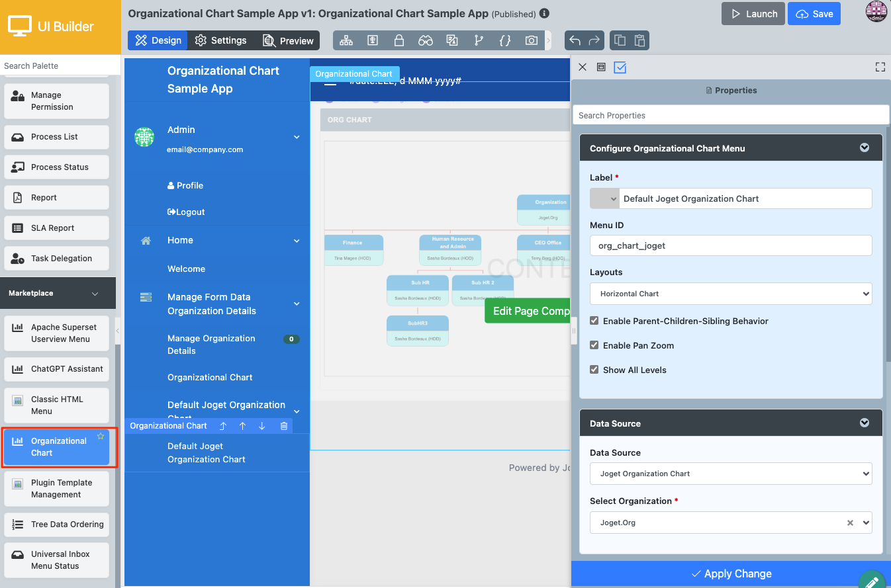
Task: Switch to the Settings tab
Action: [221, 40]
